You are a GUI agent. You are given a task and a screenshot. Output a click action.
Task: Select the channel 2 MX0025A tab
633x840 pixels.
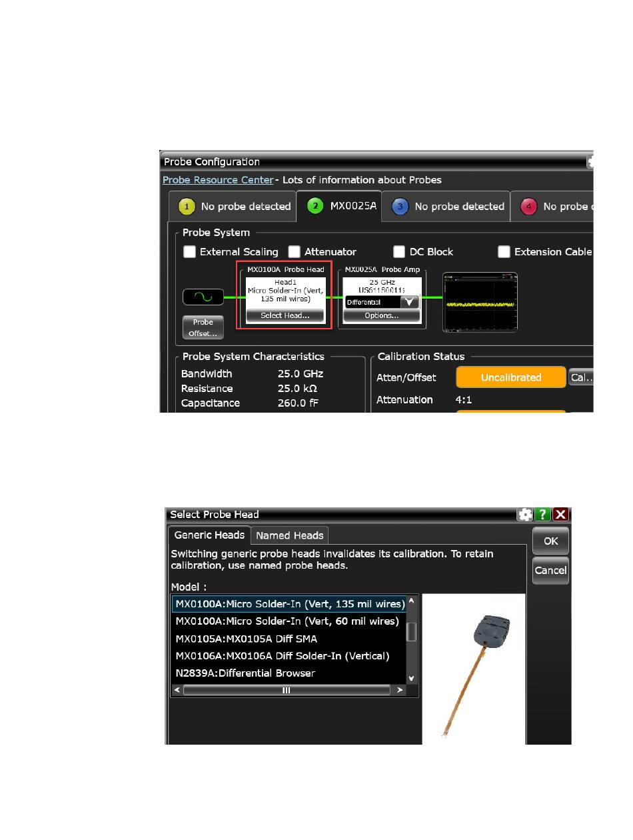click(x=338, y=206)
